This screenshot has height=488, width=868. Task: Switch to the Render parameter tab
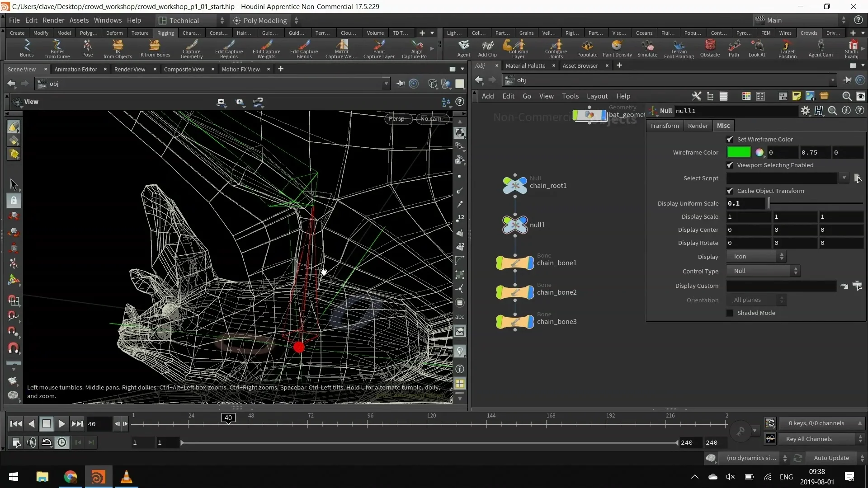pyautogui.click(x=698, y=126)
